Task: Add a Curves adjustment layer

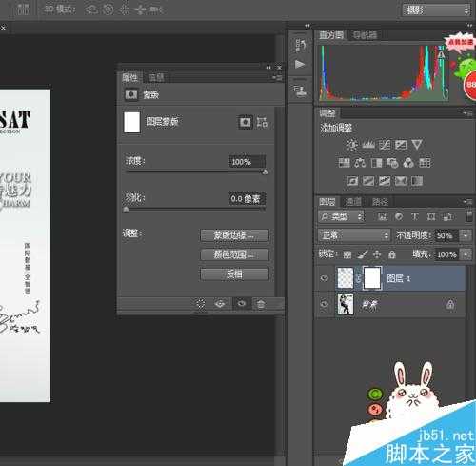Action: (x=385, y=145)
